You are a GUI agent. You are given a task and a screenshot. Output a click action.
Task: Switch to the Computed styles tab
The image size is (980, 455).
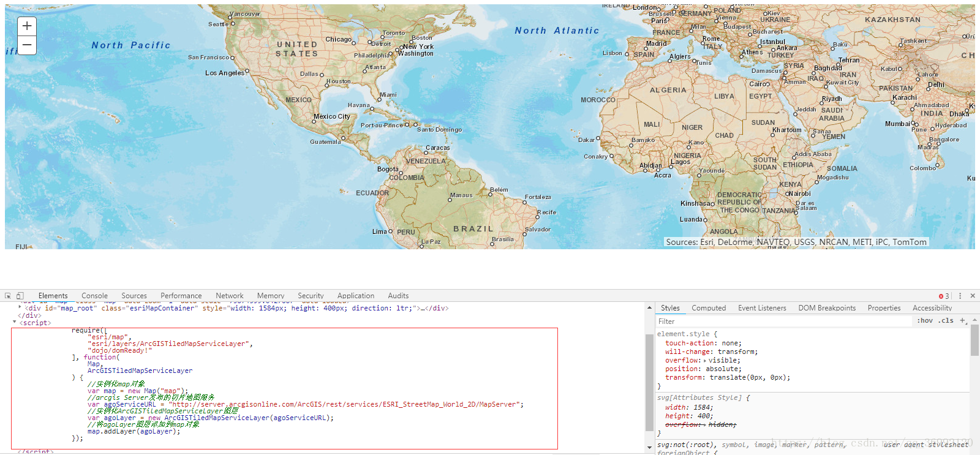(709, 308)
